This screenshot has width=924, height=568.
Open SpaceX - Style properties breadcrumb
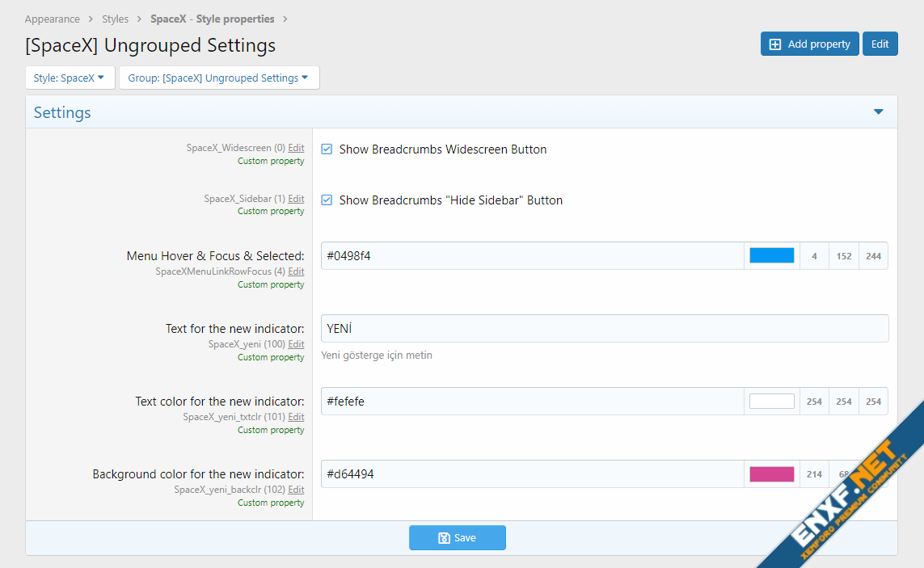[x=213, y=19]
